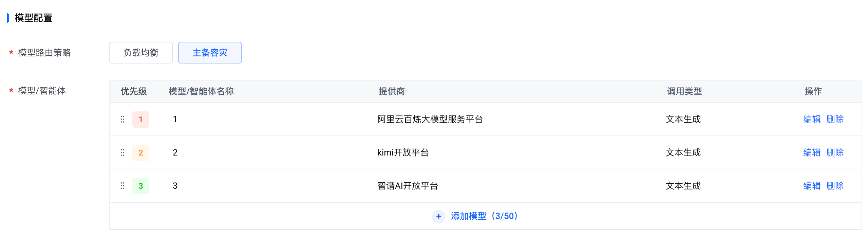Click the 提供商 column header

pyautogui.click(x=392, y=91)
